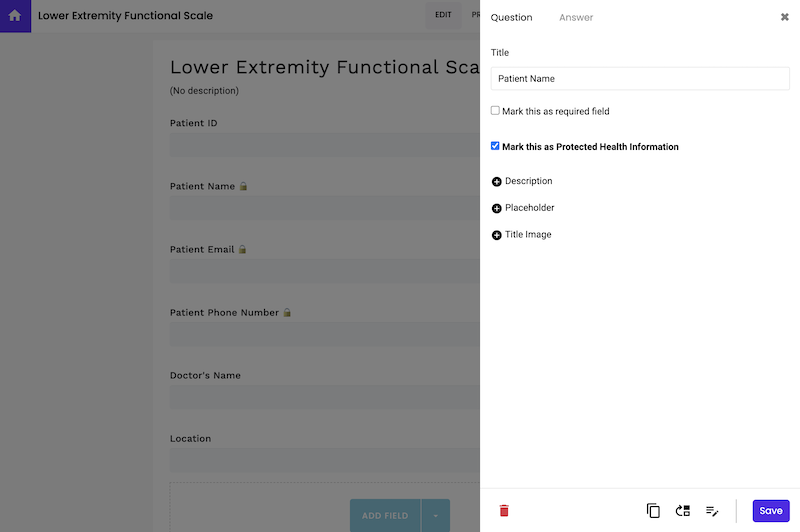
Task: Duplicate the field using the copy icon
Action: pyautogui.click(x=653, y=511)
